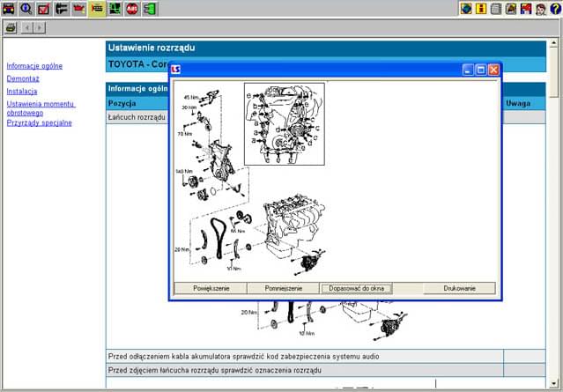
Task: Select the highlighted yellow engine timing icon
Action: (97, 9)
